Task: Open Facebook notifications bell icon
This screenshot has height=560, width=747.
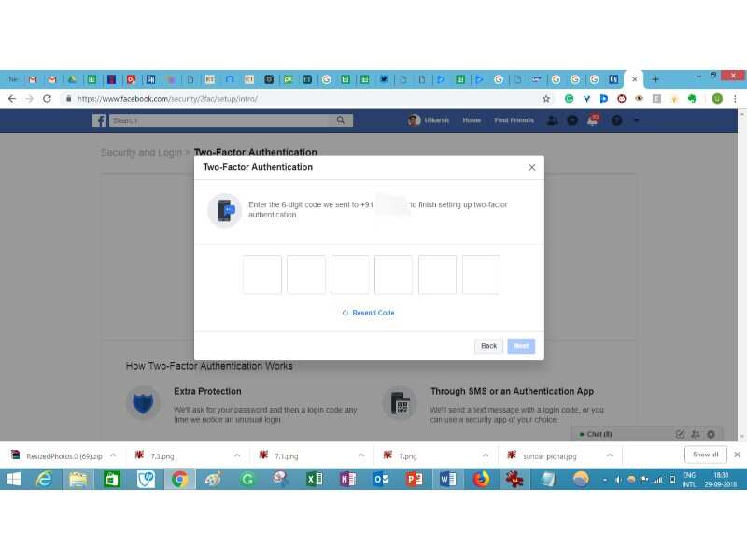Action: click(593, 120)
